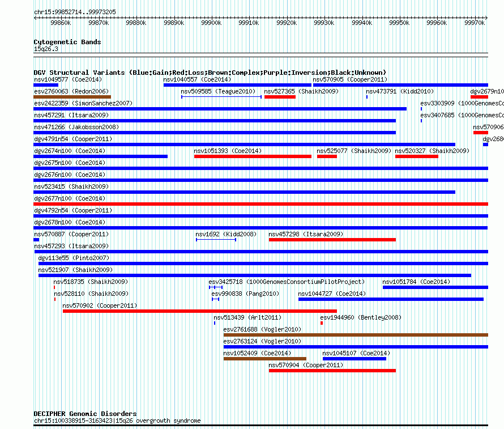Click nsv570887 (Cooper2011) label

pyautogui.click(x=71, y=234)
